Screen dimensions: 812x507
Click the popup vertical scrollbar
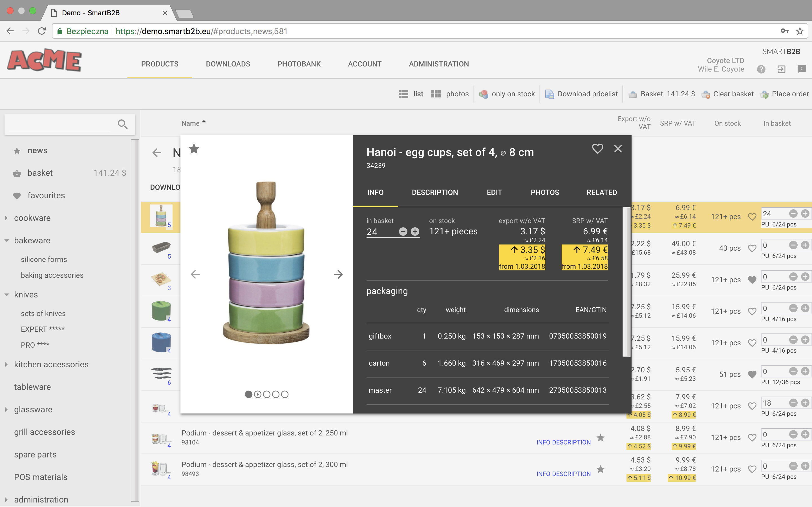(626, 282)
